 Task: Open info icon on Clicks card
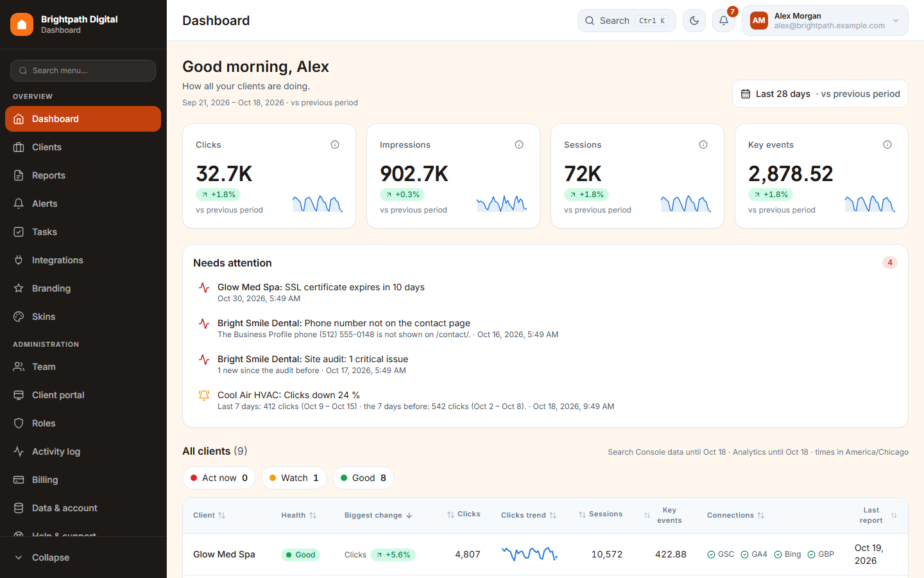tap(335, 144)
